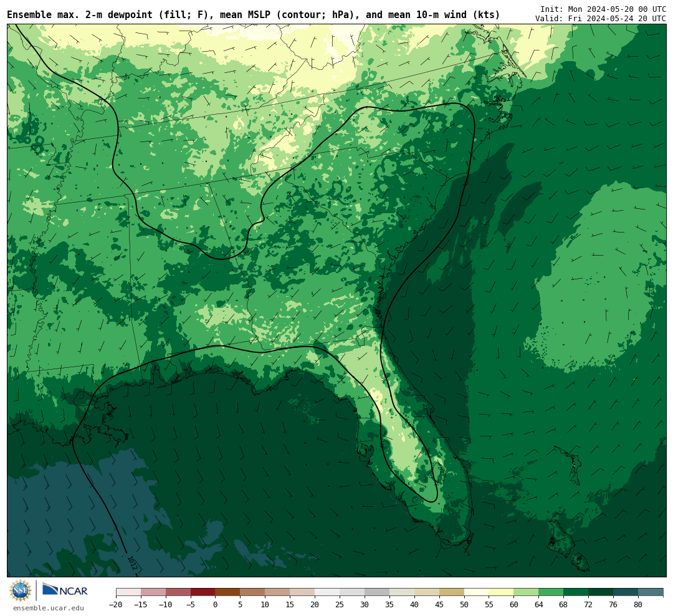The height and width of the screenshot is (616, 673).
Task: Pick the dark red -5 to 0 swatch
Action: [x=203, y=592]
